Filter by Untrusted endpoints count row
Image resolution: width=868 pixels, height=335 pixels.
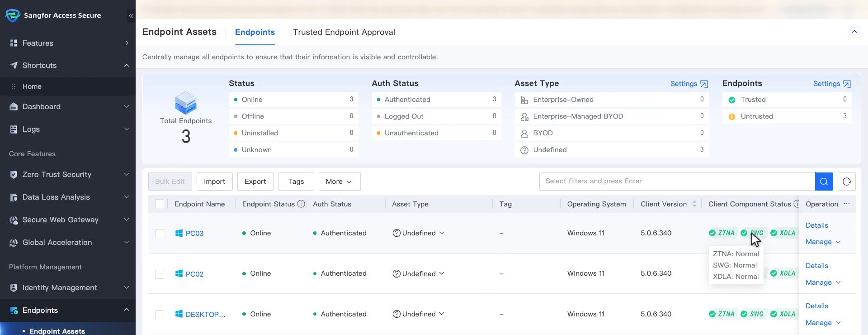[x=787, y=116]
